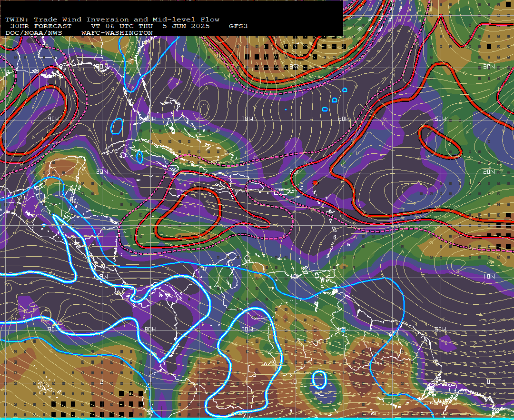The image size is (514, 420).
Task: Click the upper 70W longitude label
Action: point(247,119)
